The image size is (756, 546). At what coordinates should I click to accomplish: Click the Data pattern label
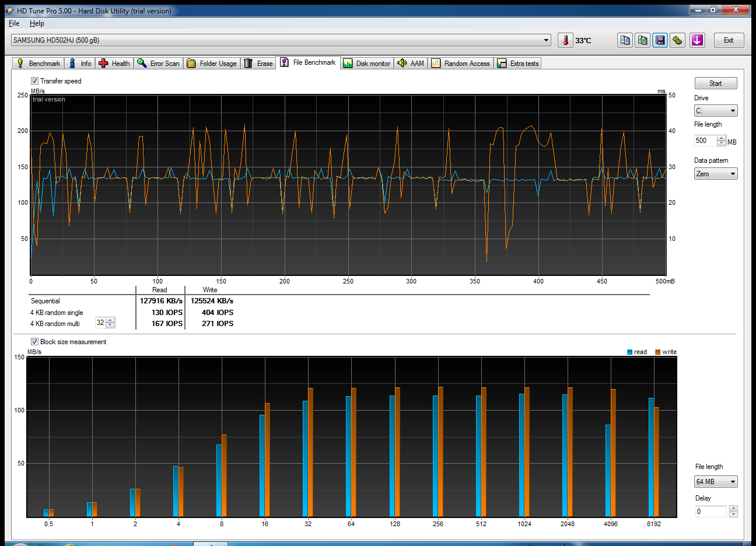[x=711, y=160]
